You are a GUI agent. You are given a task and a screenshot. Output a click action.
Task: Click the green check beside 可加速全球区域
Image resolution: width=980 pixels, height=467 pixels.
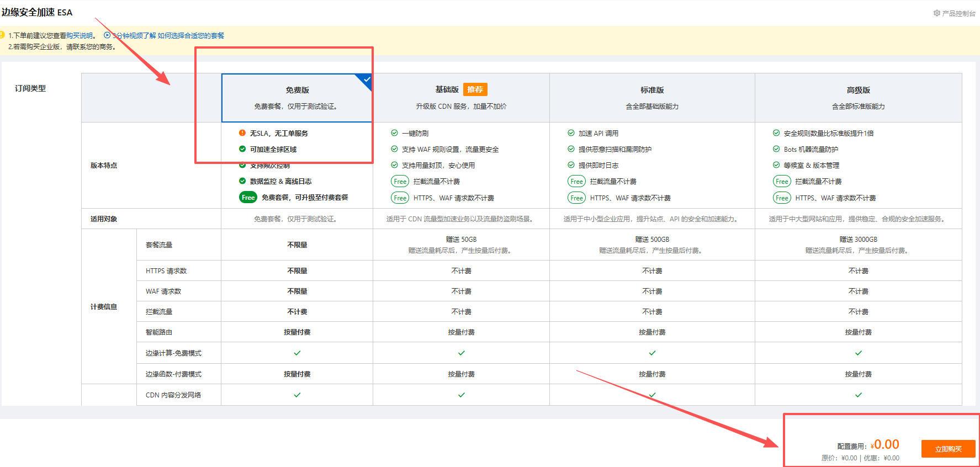pyautogui.click(x=242, y=149)
